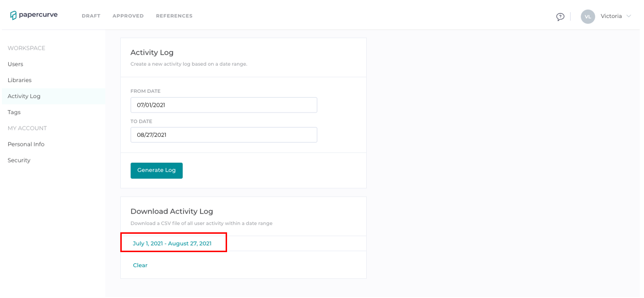Image resolution: width=644 pixels, height=298 pixels.
Task: Click the Activity Log heading
Action: tap(152, 52)
